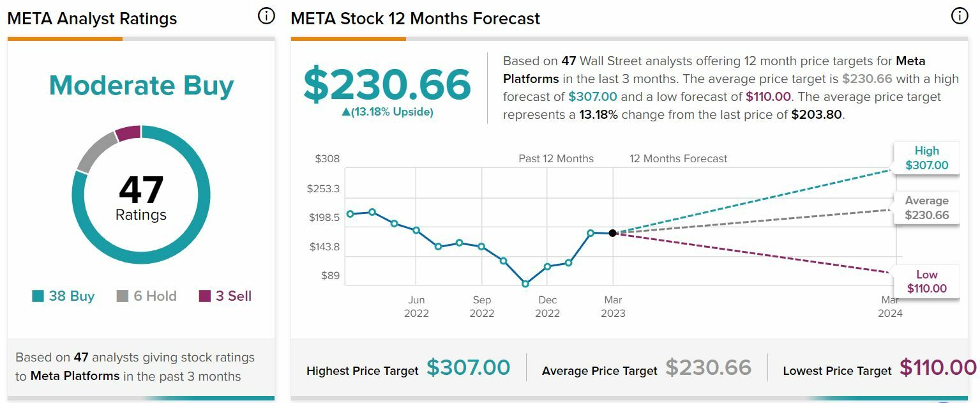The width and height of the screenshot is (980, 403).
Task: Click the large $230.66 price target
Action: [387, 85]
